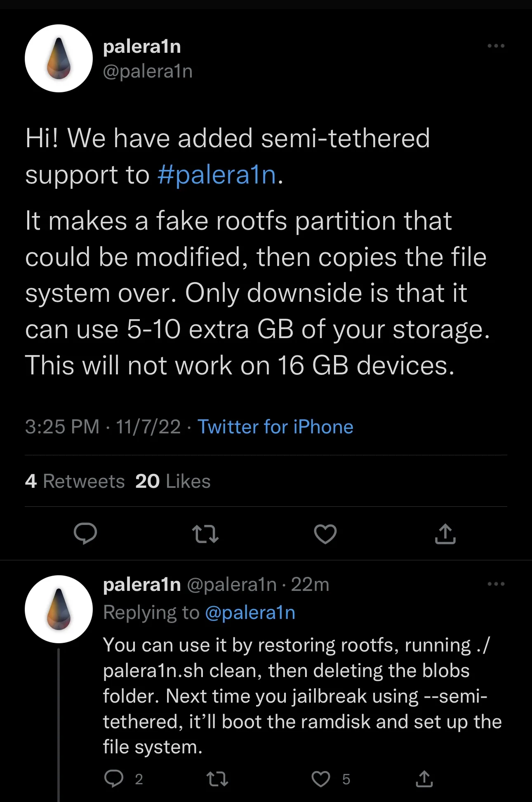
Task: Open the #palera1n hashtag link
Action: point(217,174)
